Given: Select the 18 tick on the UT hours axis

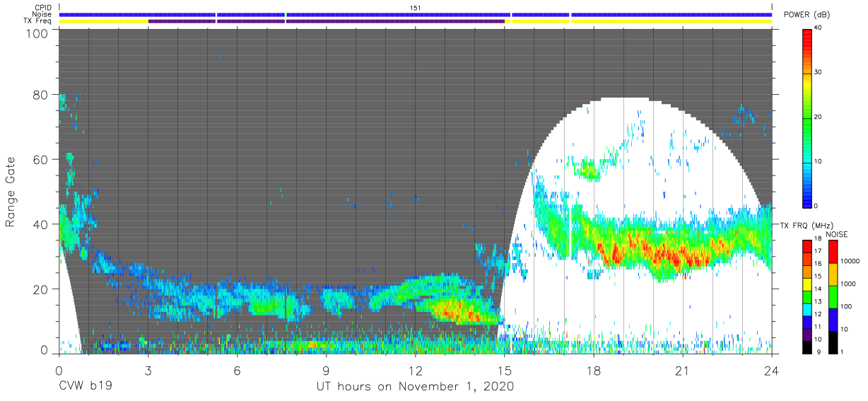Looking at the screenshot, I should click(593, 370).
